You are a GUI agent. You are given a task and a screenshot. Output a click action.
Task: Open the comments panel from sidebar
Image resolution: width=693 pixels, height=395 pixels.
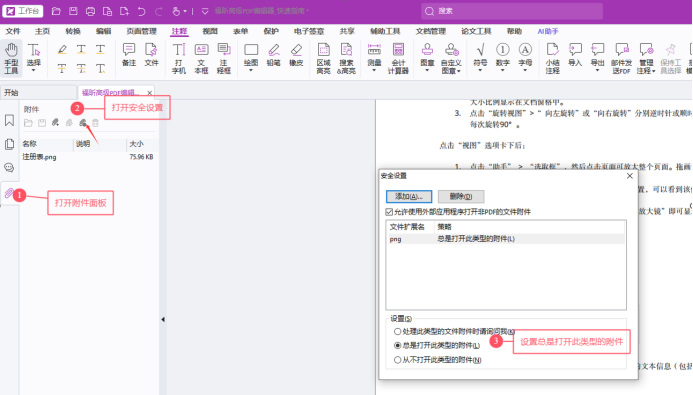(x=9, y=167)
